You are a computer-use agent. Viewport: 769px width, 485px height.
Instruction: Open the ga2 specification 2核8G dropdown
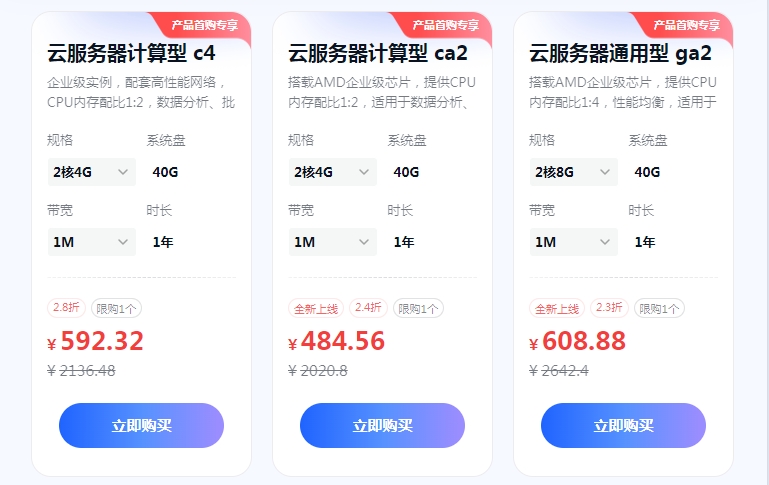point(573,171)
